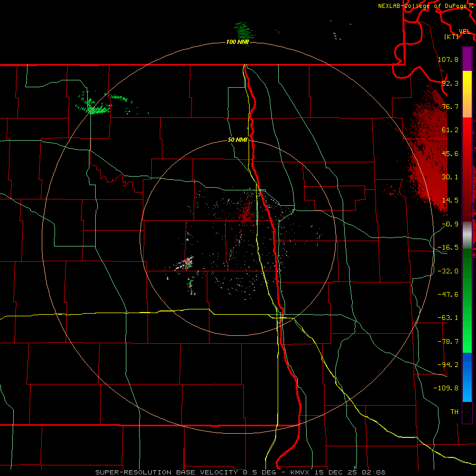Click the 50 NMI range ring label
Image resolution: width=476 pixels, height=476 pixels.
pyautogui.click(x=237, y=140)
